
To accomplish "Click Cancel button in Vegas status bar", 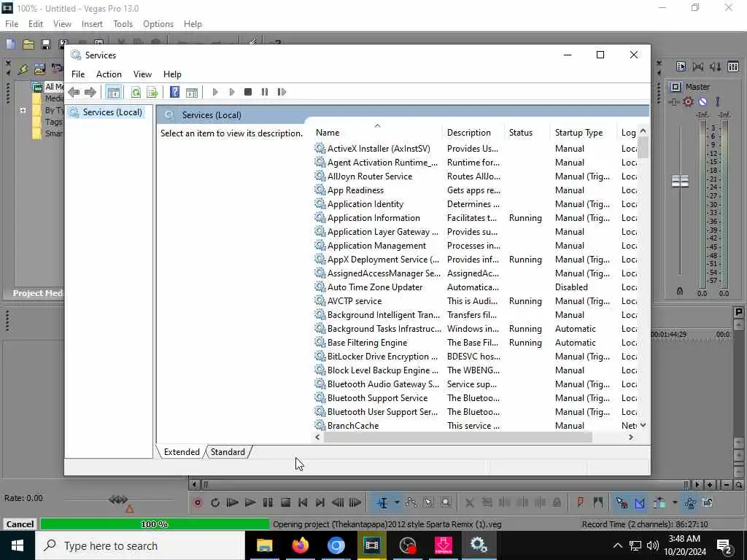I will [20, 524].
